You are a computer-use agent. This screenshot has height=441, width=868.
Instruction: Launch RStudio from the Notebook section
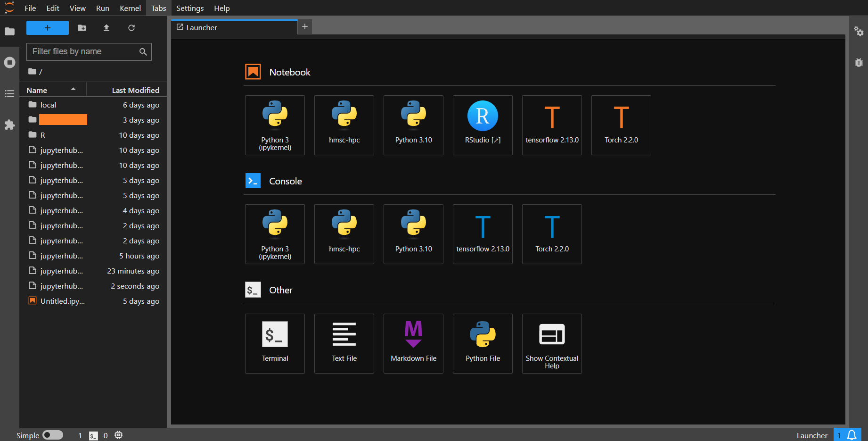483,125
